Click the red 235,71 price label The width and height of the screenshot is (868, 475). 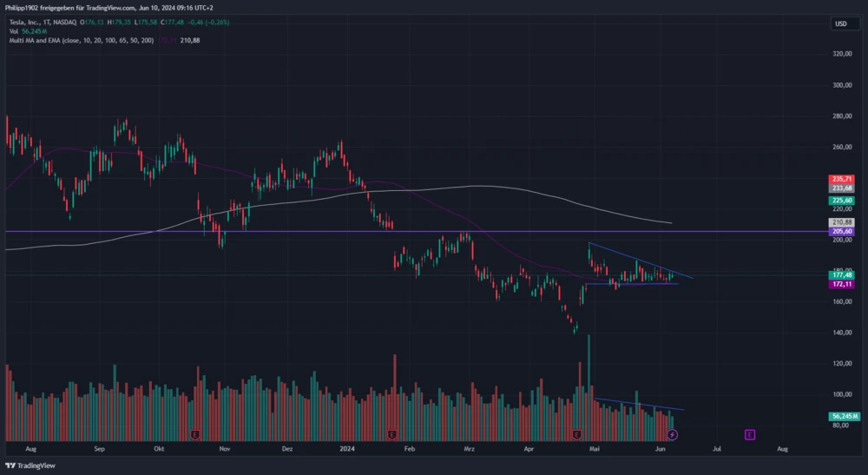tap(842, 179)
